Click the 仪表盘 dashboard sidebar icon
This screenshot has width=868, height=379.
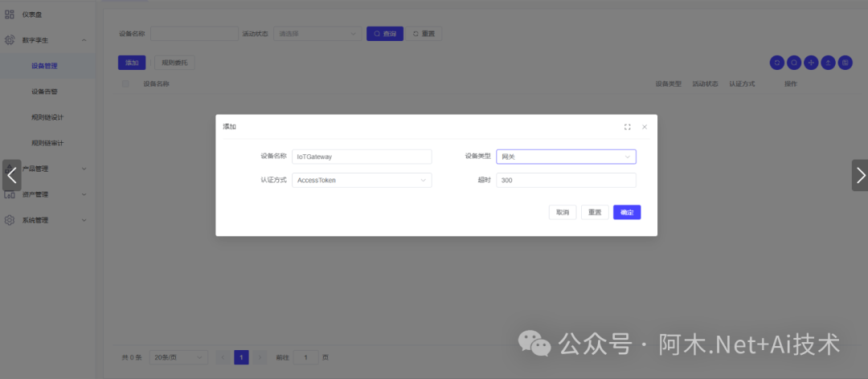coord(10,14)
